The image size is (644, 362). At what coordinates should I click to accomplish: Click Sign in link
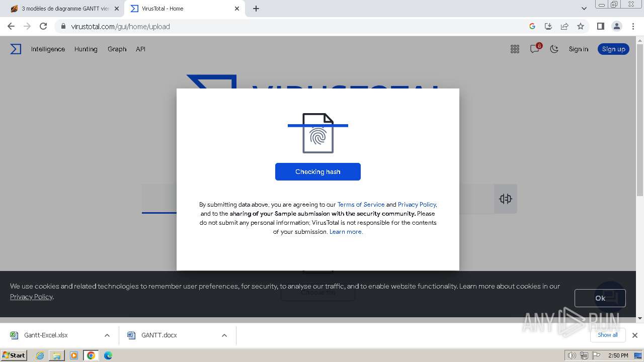(578, 49)
